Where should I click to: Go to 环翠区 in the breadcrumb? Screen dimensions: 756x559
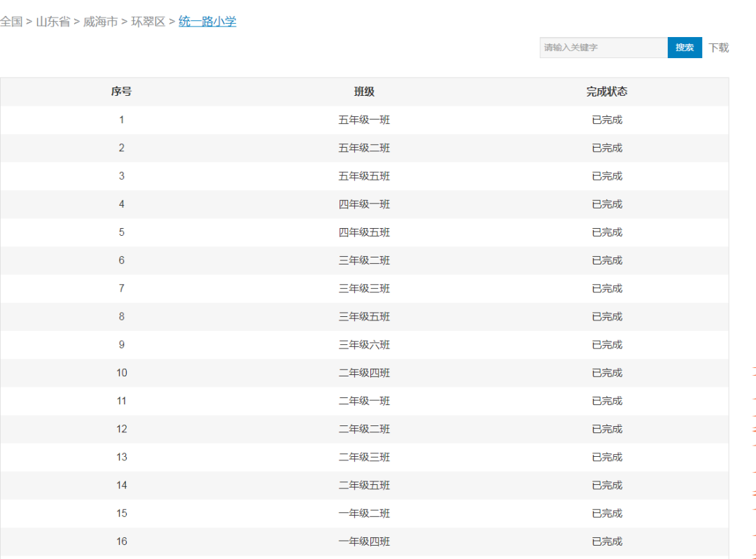(x=148, y=22)
